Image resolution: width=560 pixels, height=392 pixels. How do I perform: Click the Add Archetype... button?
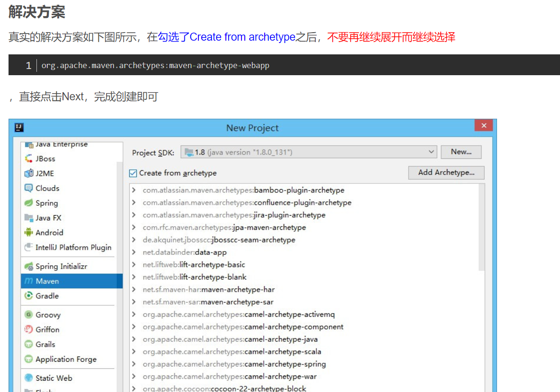[446, 173]
